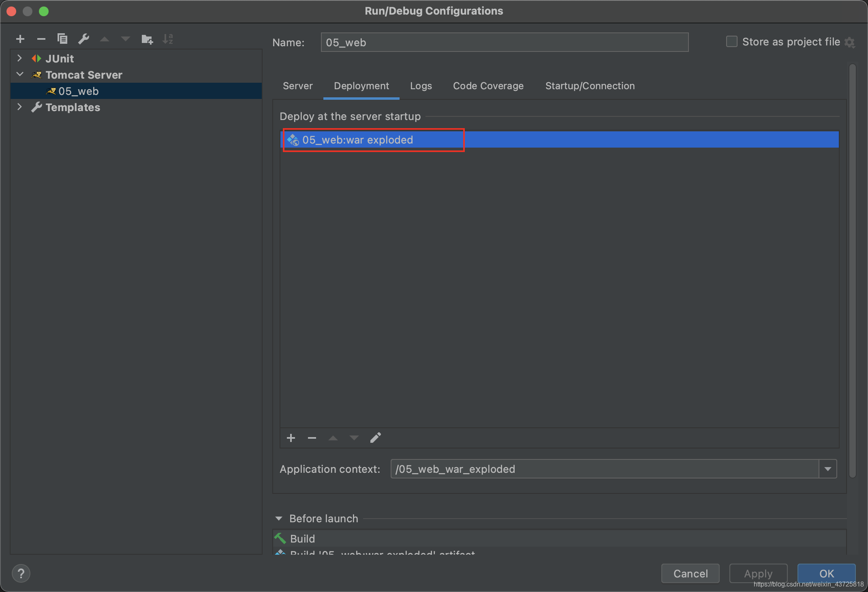Click the Cancel button
The image size is (868, 592).
tap(691, 573)
